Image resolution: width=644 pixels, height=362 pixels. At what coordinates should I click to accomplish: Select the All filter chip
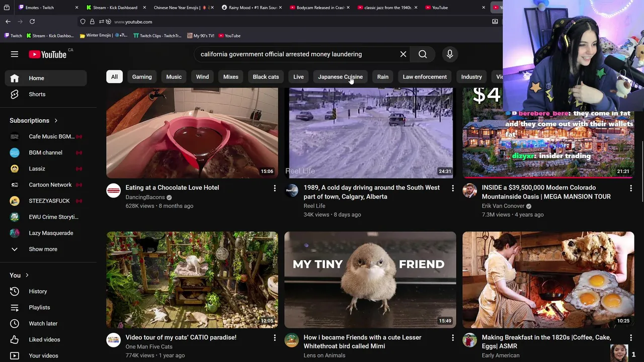(x=114, y=77)
